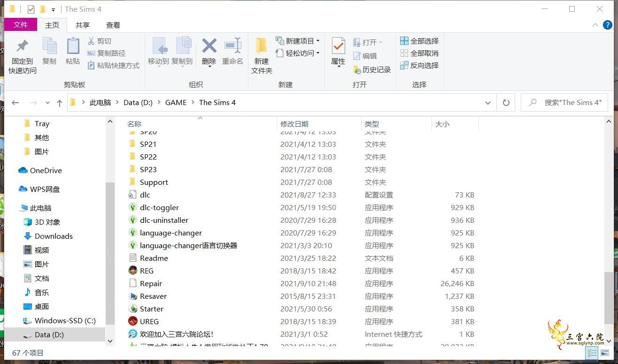Click Select all (全部选择)

[x=419, y=41]
